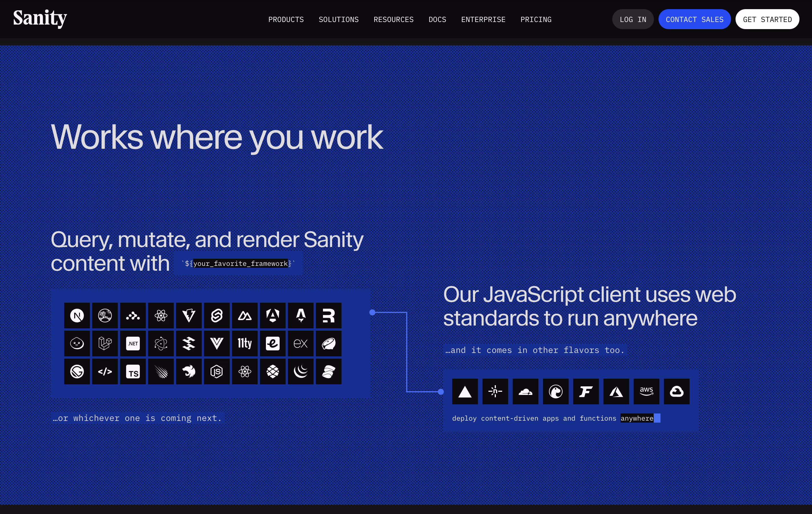Select the Cloudflare cloud icon
This screenshot has height=514, width=812.
coord(525,391)
